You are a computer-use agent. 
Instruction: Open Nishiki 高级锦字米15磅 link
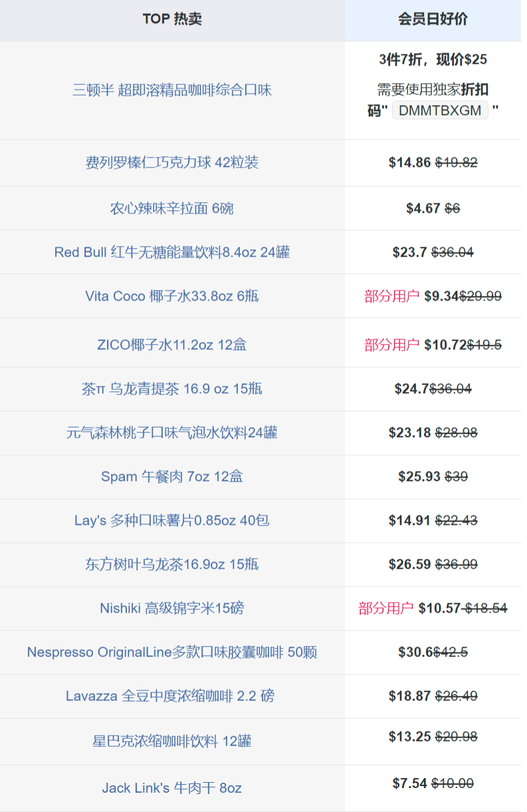pyautogui.click(x=171, y=608)
